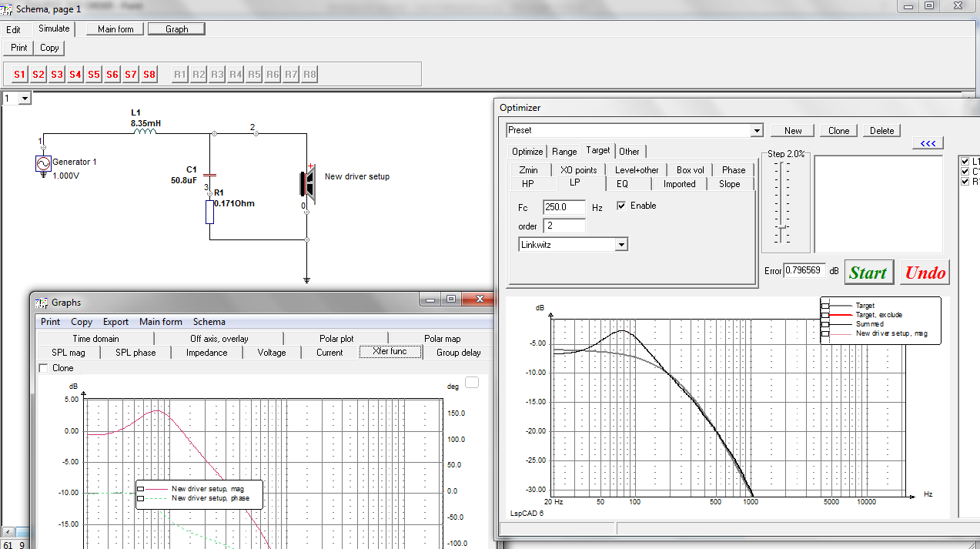980x549 pixels.
Task: Click the R7 recall button
Action: click(291, 75)
